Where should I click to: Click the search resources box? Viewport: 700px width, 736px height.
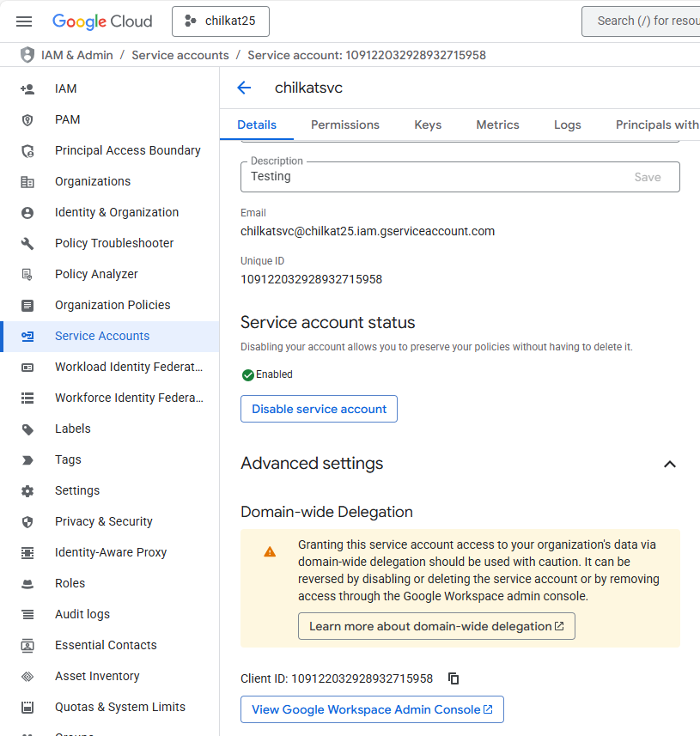[x=644, y=21]
